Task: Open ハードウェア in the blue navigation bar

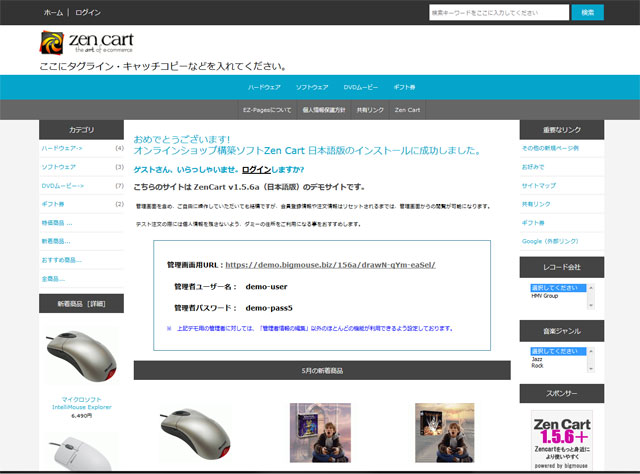Action: click(264, 87)
